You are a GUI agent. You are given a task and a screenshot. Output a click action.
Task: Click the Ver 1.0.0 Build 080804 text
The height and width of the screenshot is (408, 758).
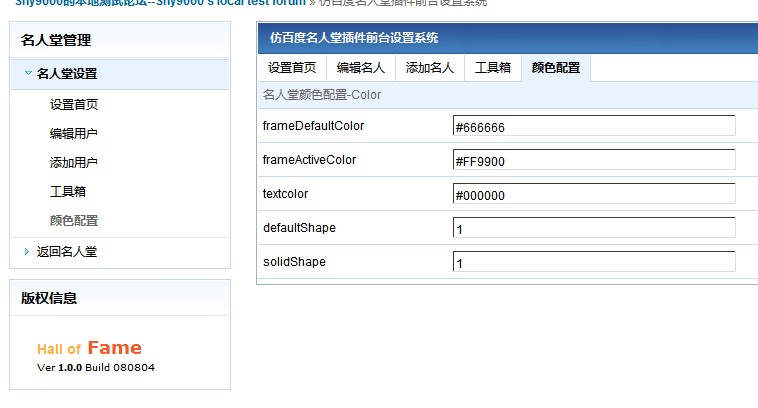96,367
